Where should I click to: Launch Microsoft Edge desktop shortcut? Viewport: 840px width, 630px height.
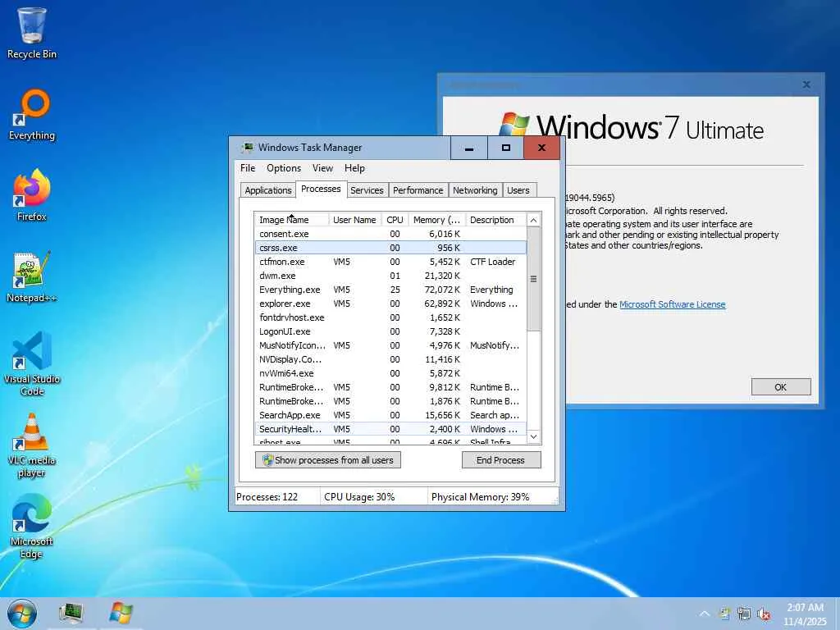[32, 527]
